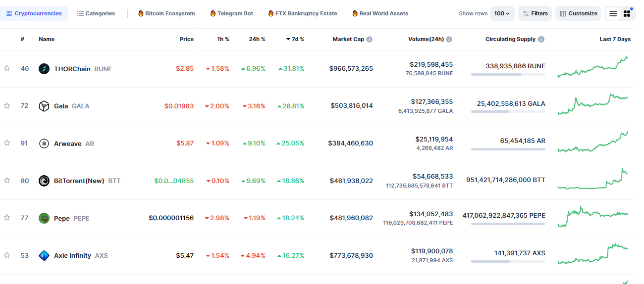Switch to the grid view icon
Screen dimensions: 644x284
627,14
